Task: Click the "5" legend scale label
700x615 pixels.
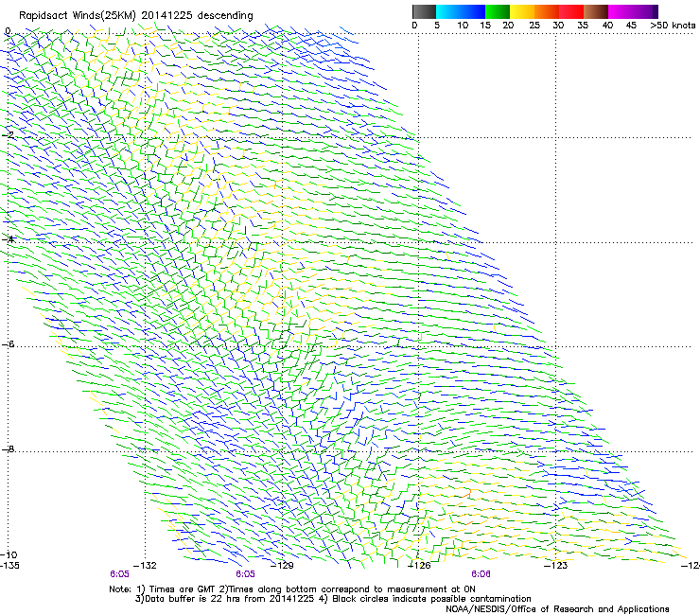Action: point(437,26)
